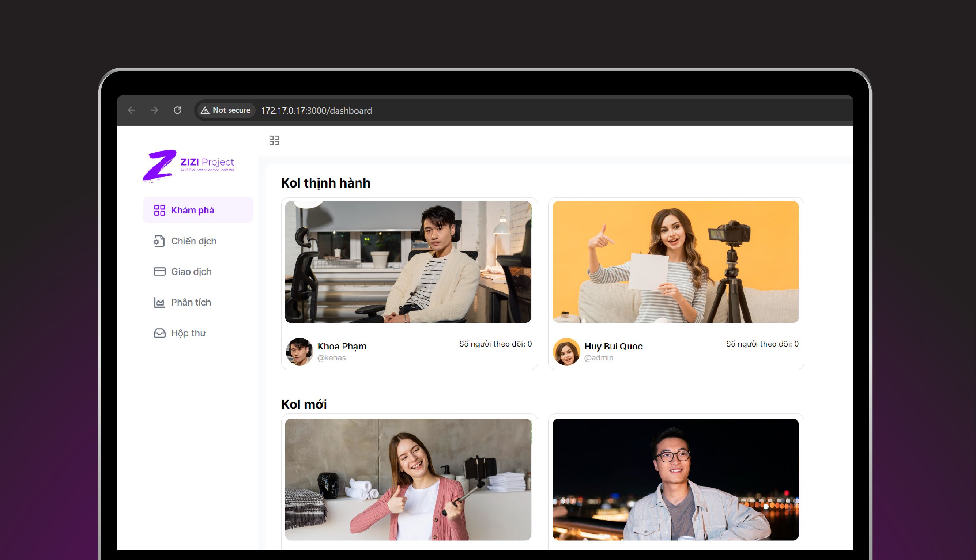Image resolution: width=976 pixels, height=560 pixels.
Task: Click the Huy Bui Quoc name link
Action: (613, 346)
